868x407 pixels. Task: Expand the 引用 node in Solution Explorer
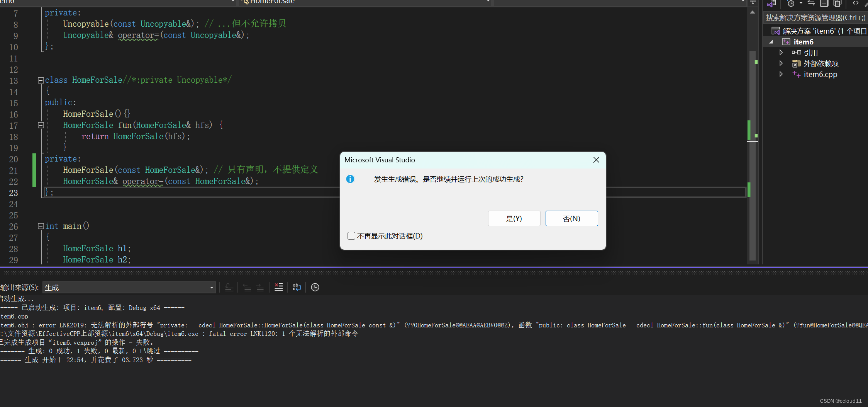tap(781, 53)
